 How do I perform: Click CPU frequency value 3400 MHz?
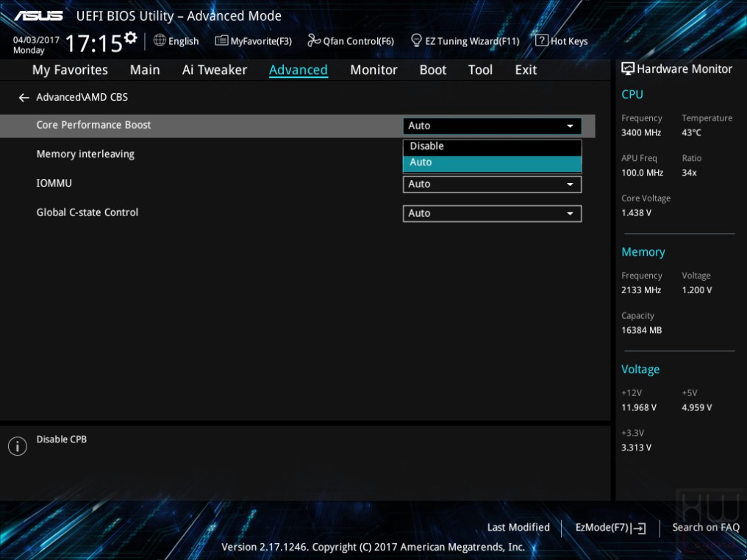pos(641,133)
